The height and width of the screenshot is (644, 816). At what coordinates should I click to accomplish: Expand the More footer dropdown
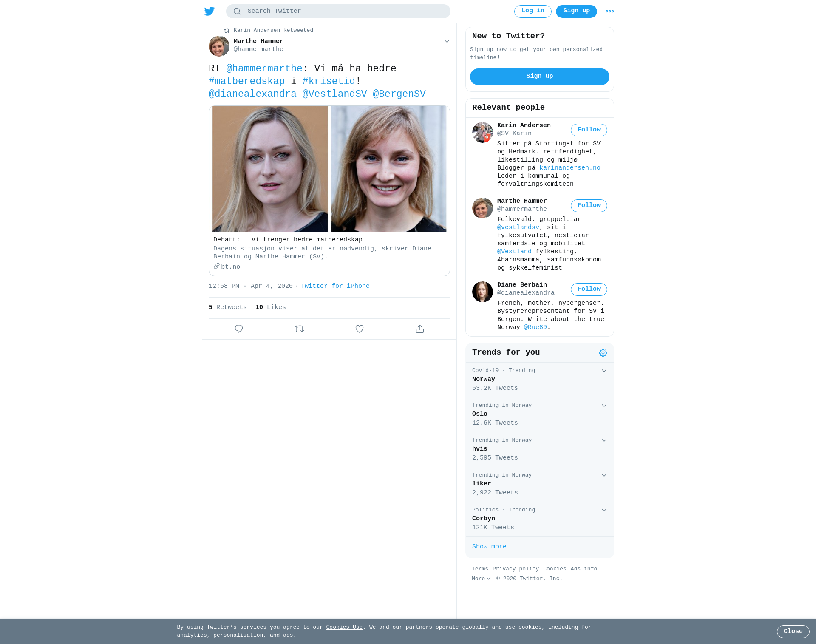pyautogui.click(x=481, y=579)
